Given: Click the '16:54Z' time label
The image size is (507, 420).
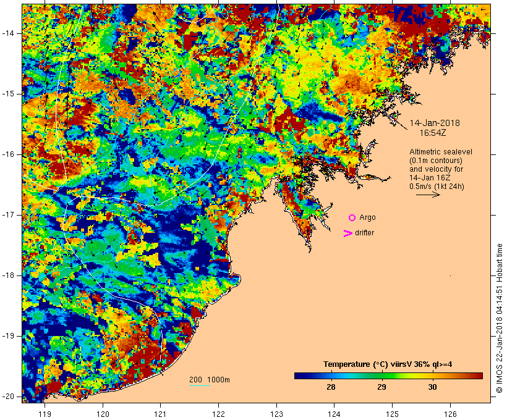Looking at the screenshot, I should click(x=433, y=133).
